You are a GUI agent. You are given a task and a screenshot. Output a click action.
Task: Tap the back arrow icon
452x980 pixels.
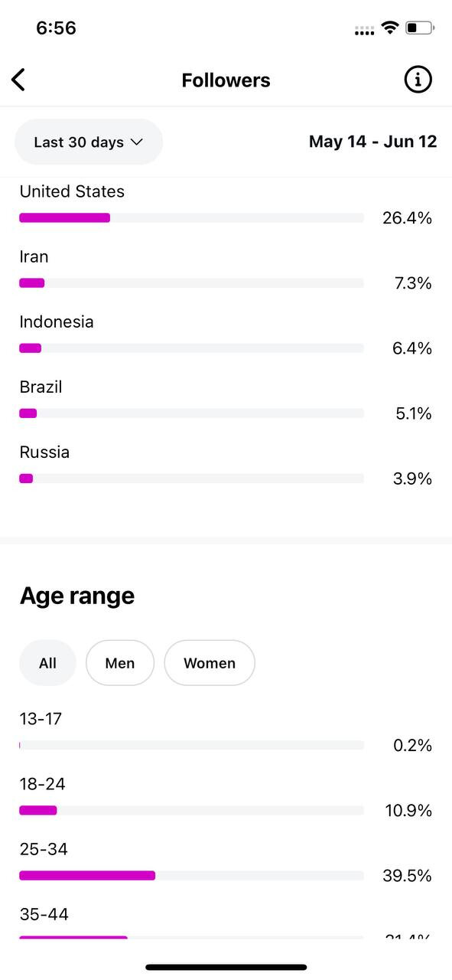pos(18,80)
